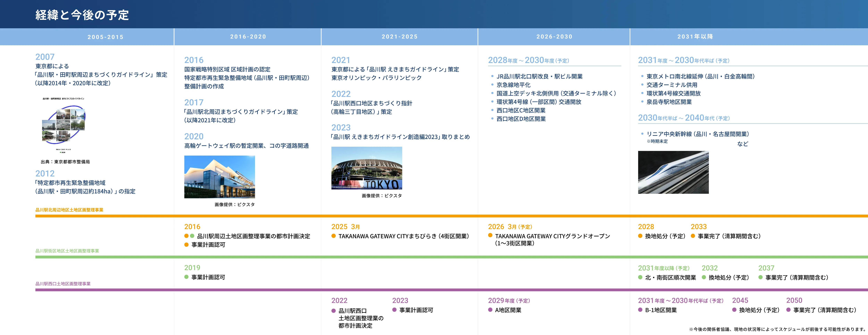Viewport: 868px width, 335px height.
Task: Select the purple dot beside 2023 事業計画認可
Action: click(x=394, y=310)
